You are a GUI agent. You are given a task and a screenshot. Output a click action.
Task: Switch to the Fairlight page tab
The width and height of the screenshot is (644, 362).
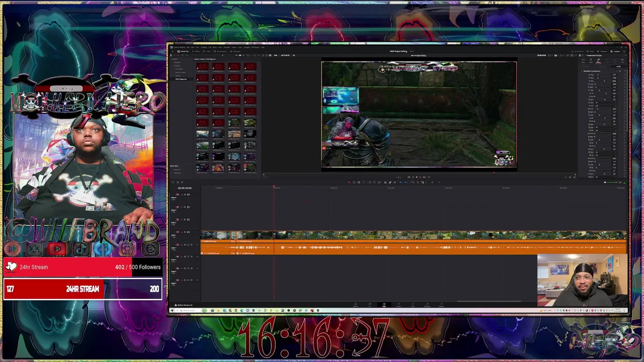427,305
